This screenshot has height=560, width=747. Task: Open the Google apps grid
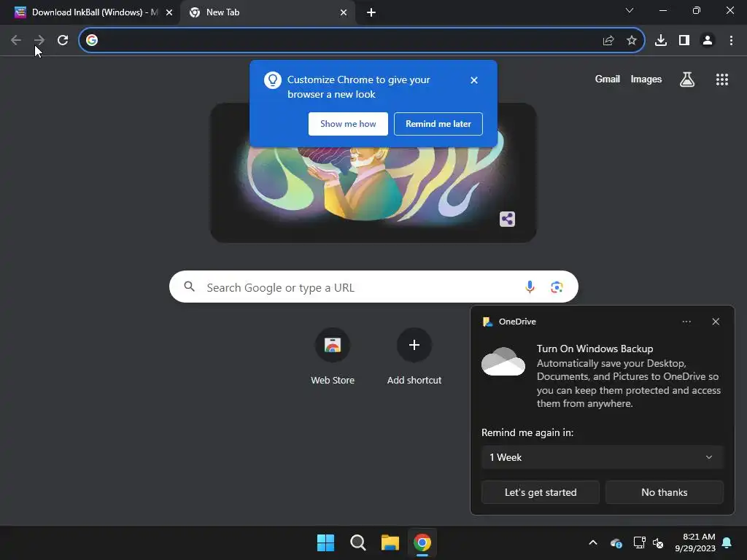pyautogui.click(x=722, y=79)
